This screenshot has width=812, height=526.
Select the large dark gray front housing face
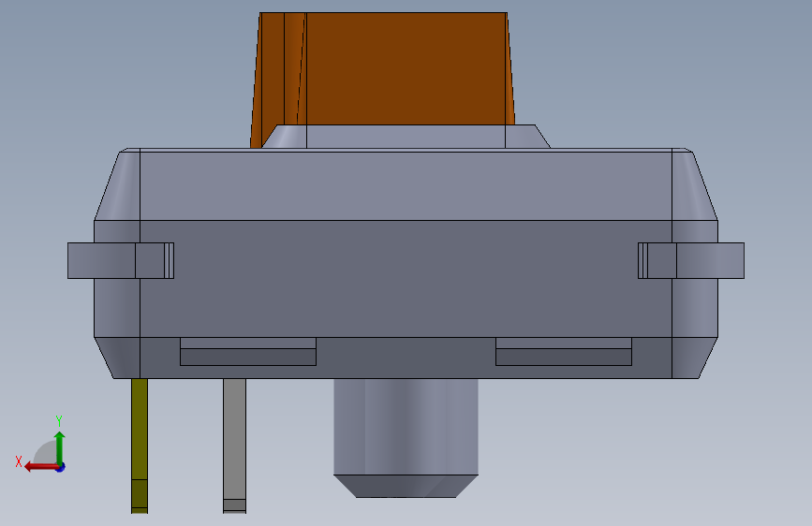406,280
